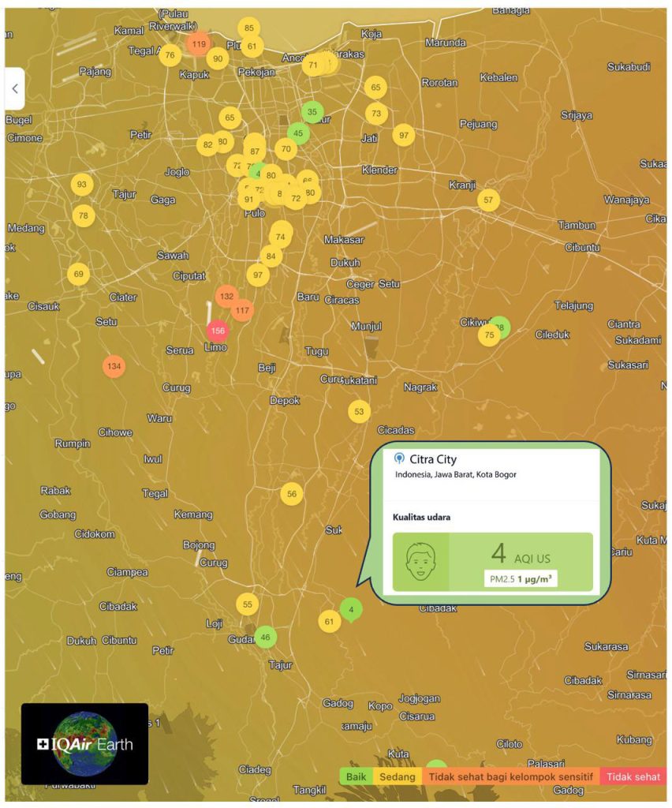Click the 4 AQI US reading card

521,561
